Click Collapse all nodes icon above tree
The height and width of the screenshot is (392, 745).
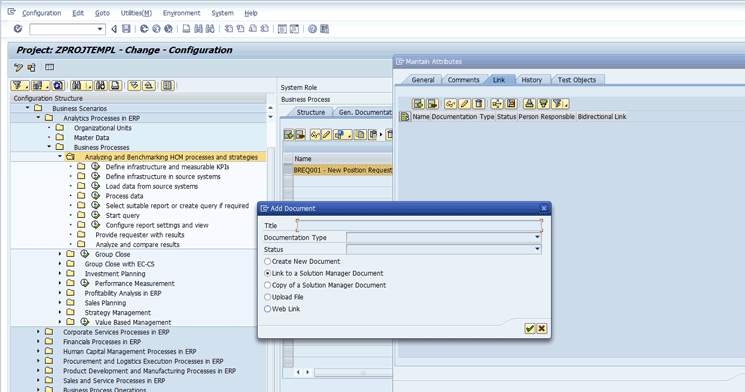click(x=149, y=86)
